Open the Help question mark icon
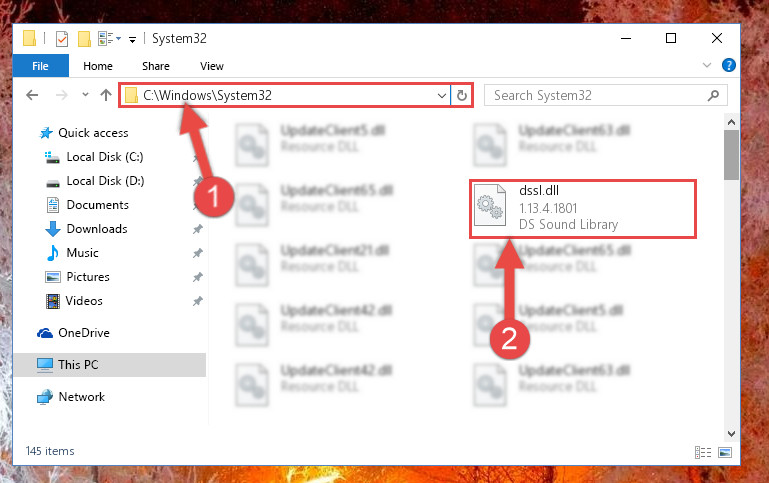Screen dimensions: 769x483 [729, 65]
